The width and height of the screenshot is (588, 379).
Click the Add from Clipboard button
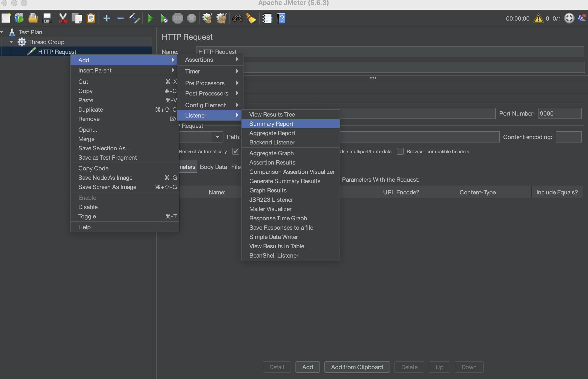point(356,367)
